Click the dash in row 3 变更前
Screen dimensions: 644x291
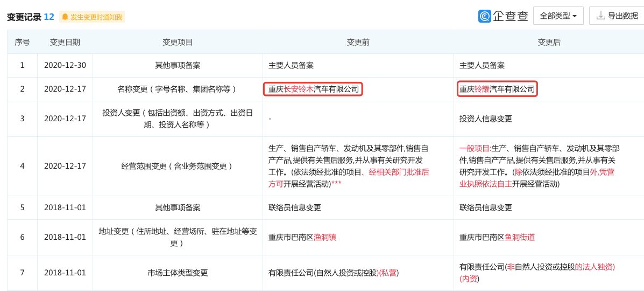[x=270, y=119]
